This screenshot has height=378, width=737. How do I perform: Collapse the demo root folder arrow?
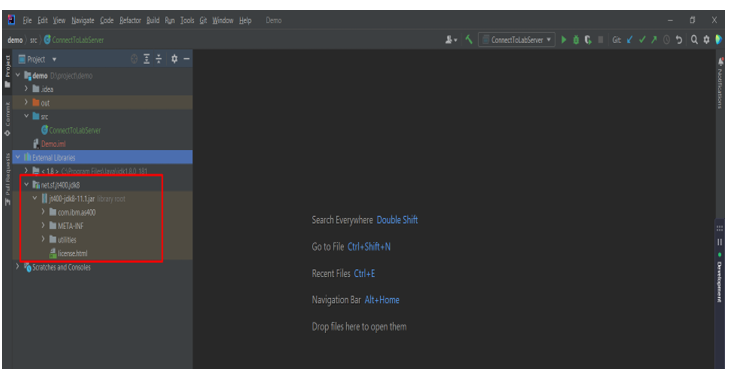point(18,75)
